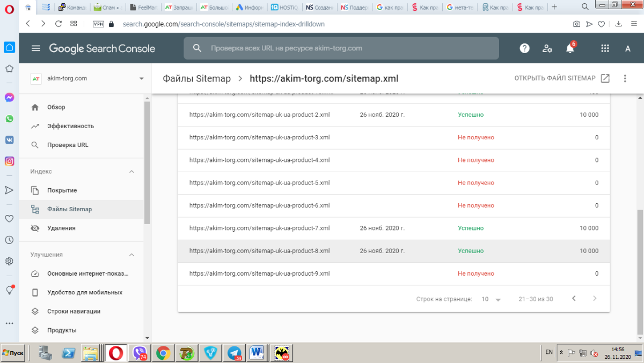This screenshot has height=363, width=644.
Task: Open Opera's Messenger sidebar icon
Action: click(x=9, y=98)
